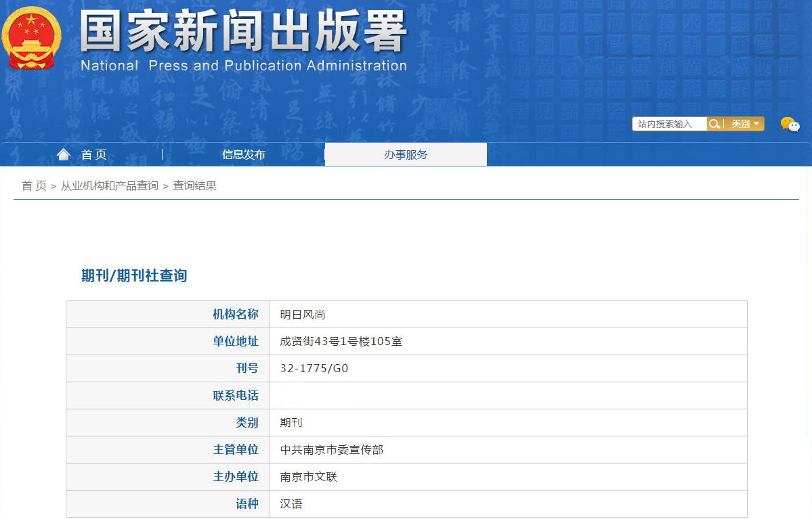Expand the 类别 category dropdown

tap(745, 124)
